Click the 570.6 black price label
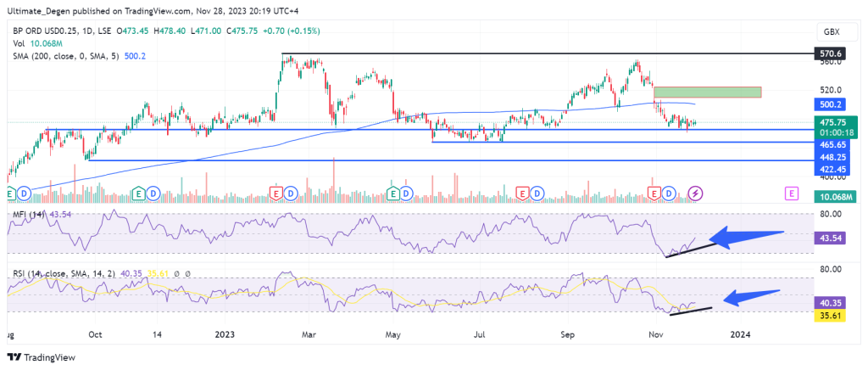 click(829, 53)
